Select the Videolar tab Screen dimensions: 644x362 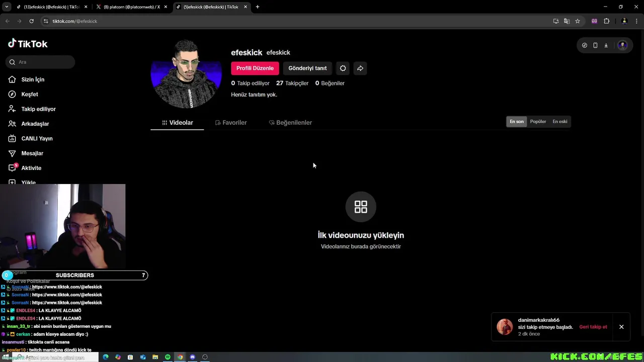(x=177, y=123)
